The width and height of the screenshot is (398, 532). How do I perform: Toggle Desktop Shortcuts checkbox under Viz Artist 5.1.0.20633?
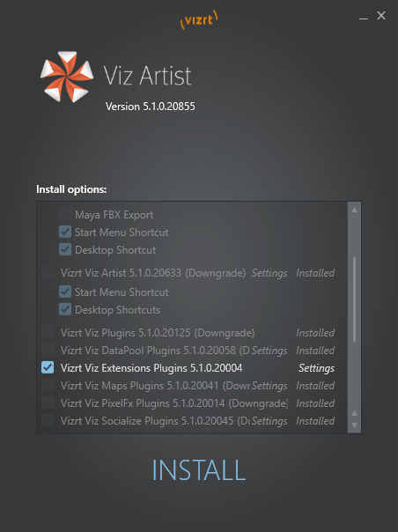(65, 309)
